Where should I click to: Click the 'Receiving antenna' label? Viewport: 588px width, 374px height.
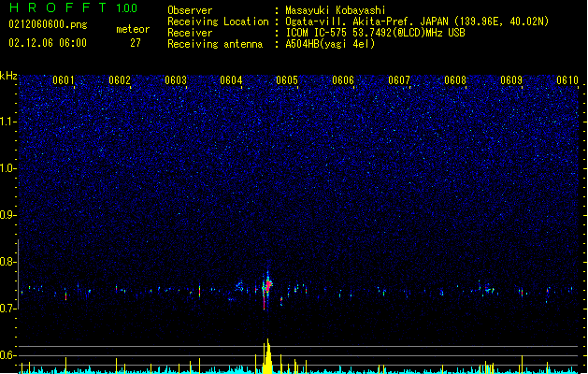click(215, 44)
